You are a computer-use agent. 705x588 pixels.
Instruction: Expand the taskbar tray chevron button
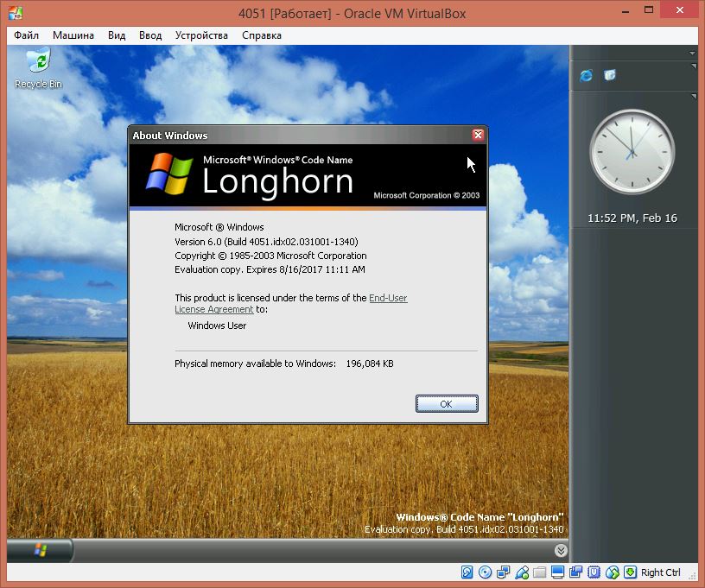pos(561,550)
